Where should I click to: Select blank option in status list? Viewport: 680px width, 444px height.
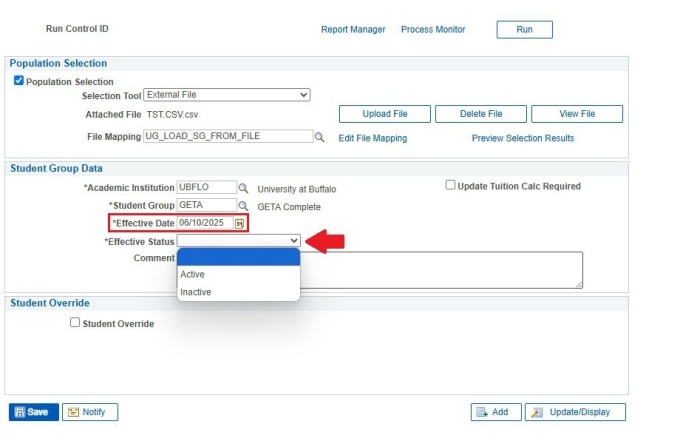[239, 257]
